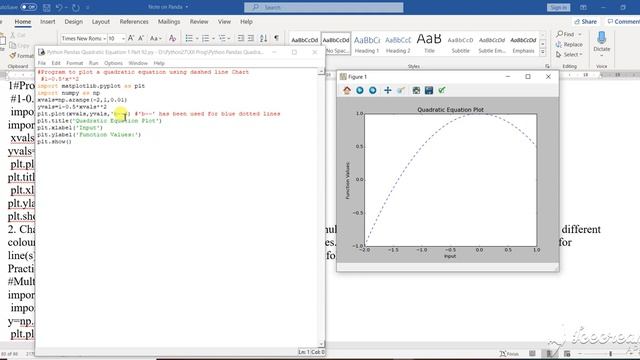Apply the Subtitle style
The width and height of the screenshot is (640, 360).
pyautogui.click(x=460, y=44)
